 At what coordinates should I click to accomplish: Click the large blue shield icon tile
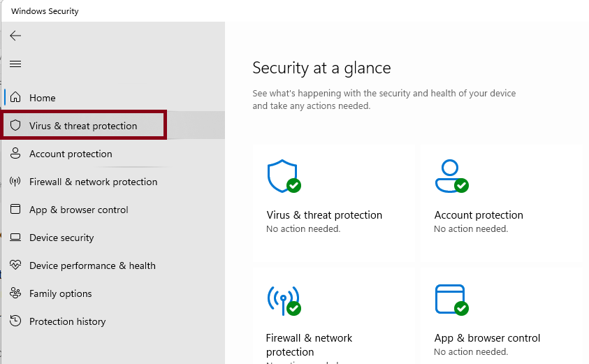[282, 176]
